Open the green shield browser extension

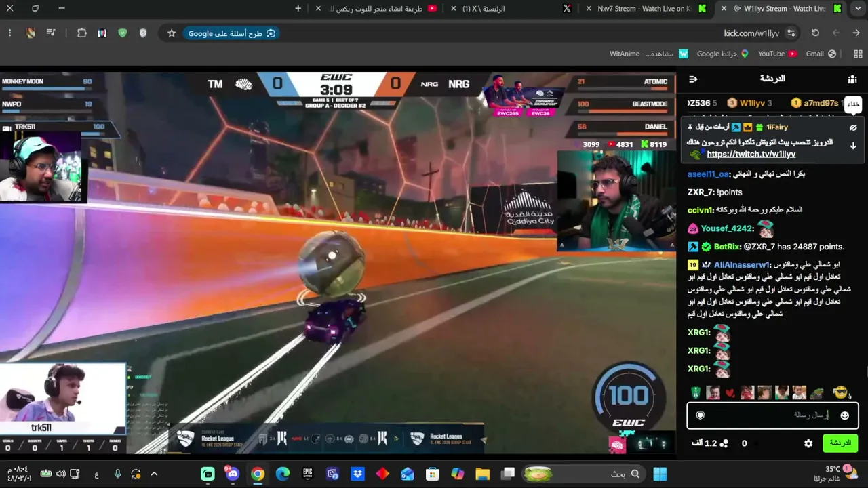click(123, 33)
